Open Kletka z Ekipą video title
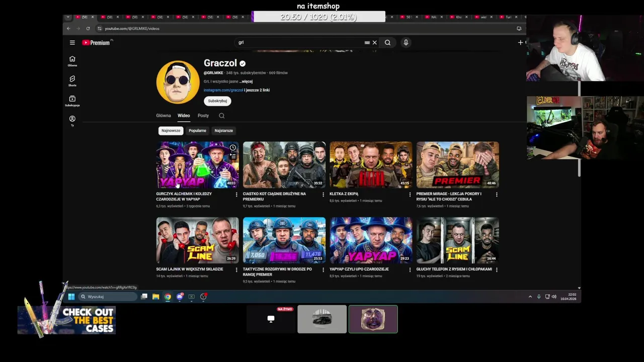644x362 pixels. click(344, 194)
